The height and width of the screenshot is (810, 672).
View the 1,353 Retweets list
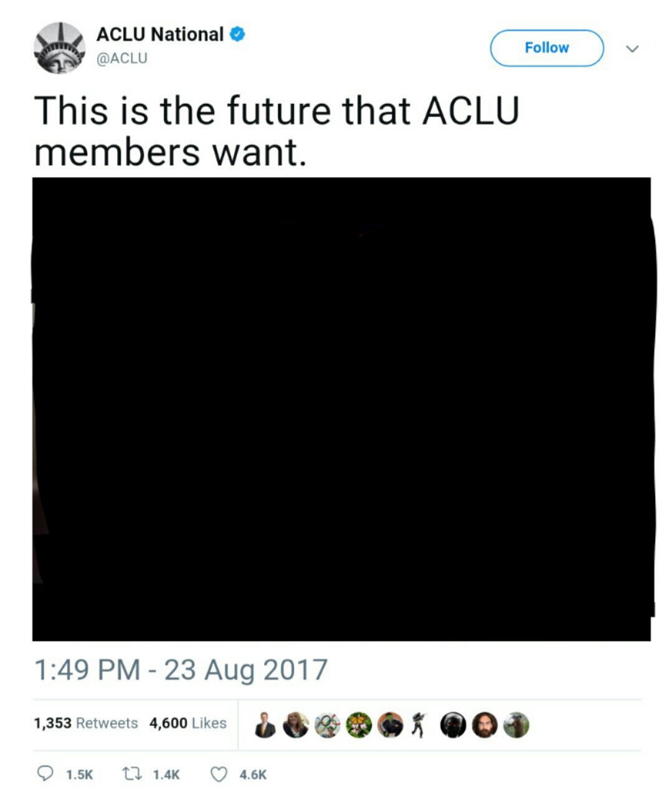pyautogui.click(x=86, y=723)
